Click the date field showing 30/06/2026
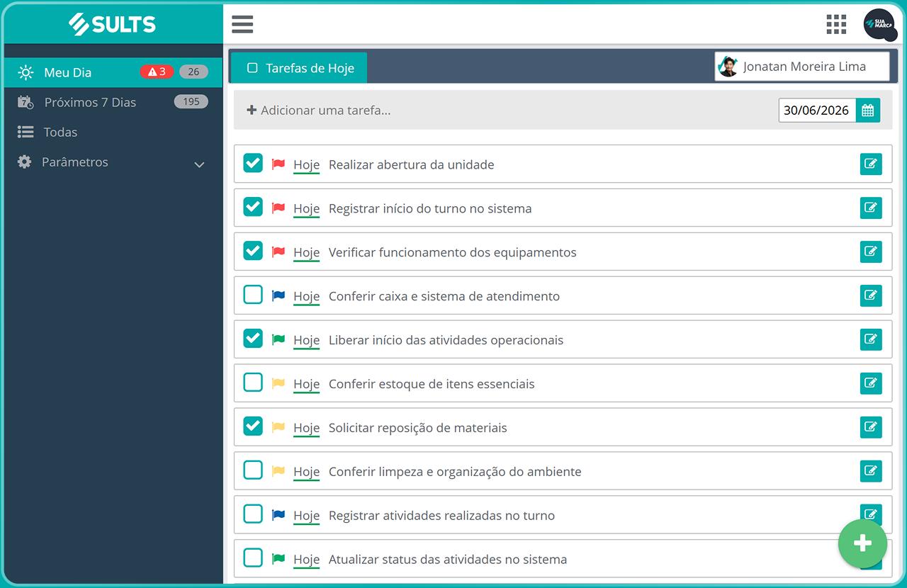The height and width of the screenshot is (588, 907). (816, 110)
